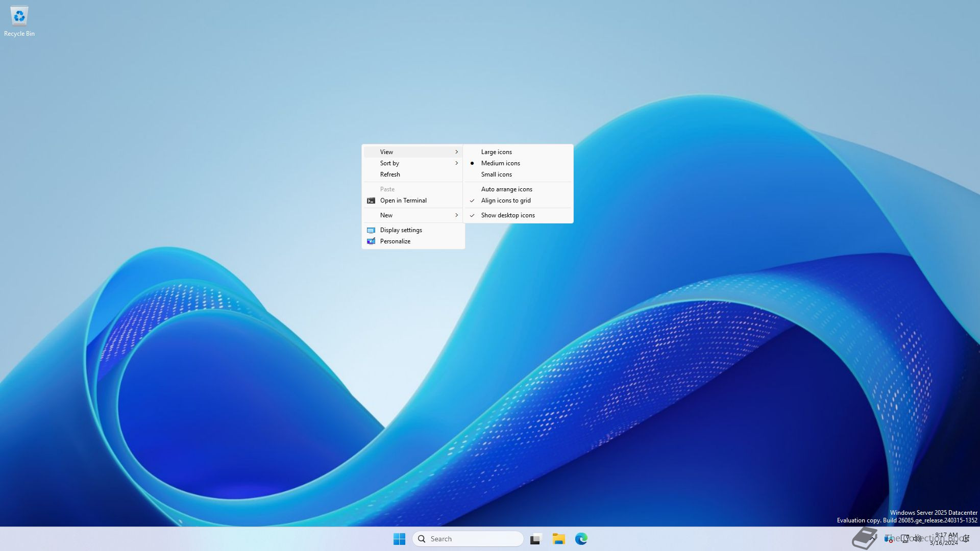Screen dimensions: 980x551
Task: Uncheck Align icons to grid
Action: point(505,201)
